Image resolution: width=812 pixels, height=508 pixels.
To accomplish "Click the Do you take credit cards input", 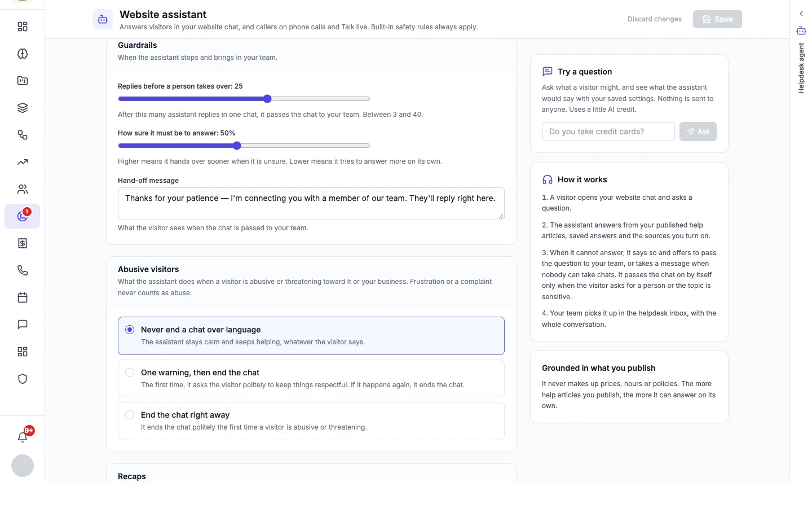I will point(608,132).
